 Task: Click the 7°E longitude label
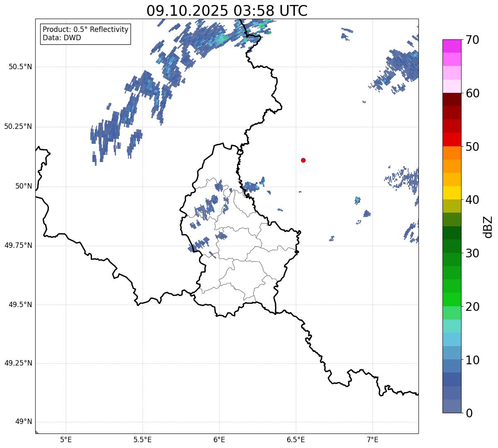point(372,440)
